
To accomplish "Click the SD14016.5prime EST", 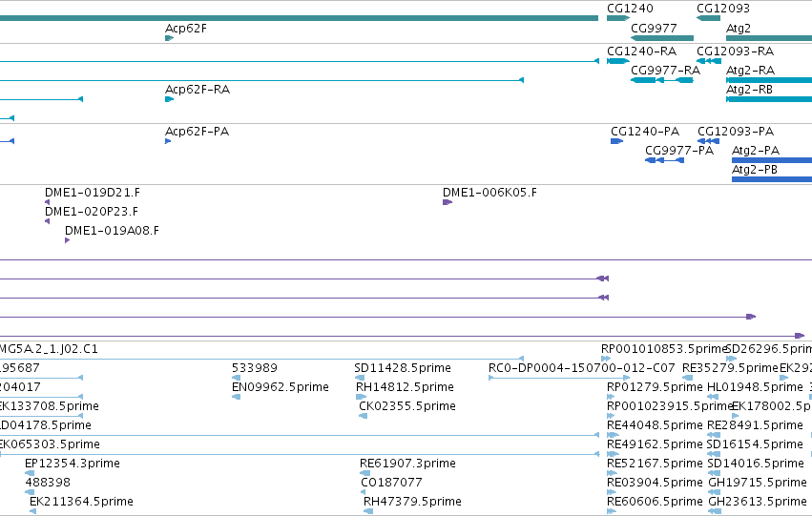I will [x=713, y=473].
